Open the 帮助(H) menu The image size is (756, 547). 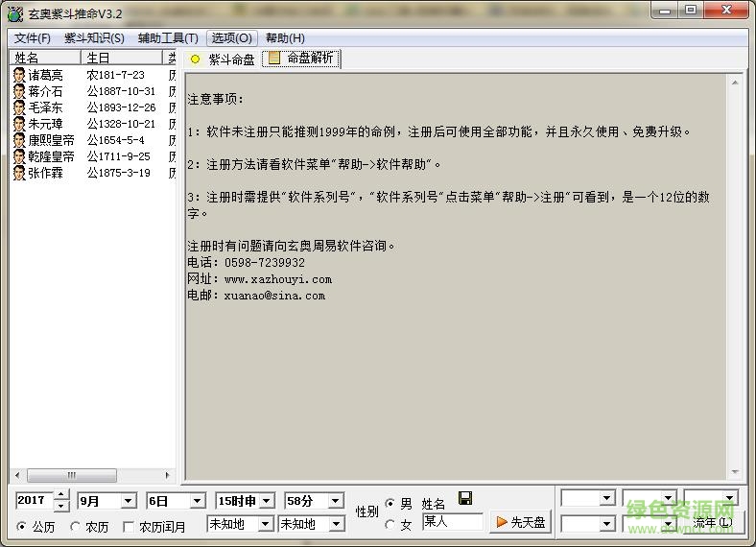tap(285, 38)
